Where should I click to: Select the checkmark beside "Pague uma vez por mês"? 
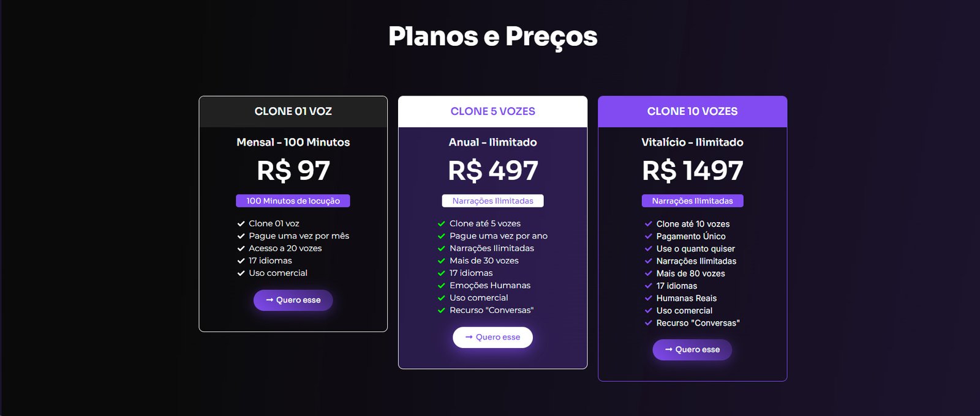coord(241,236)
